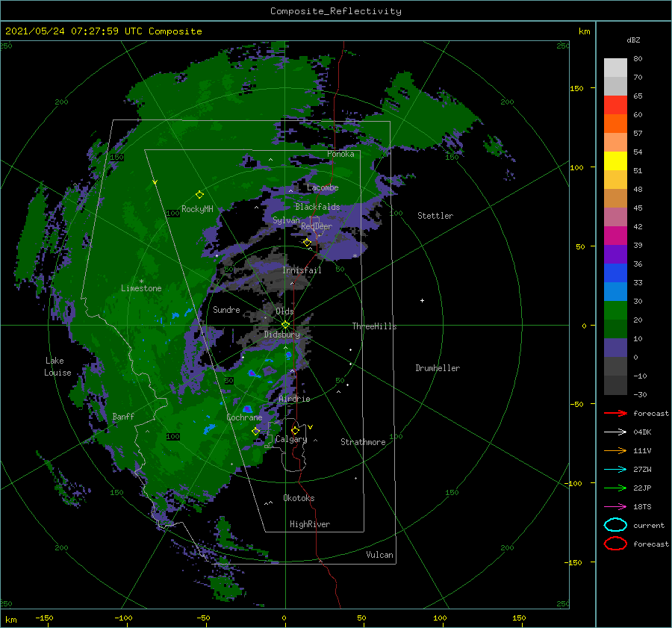Click the magenta 18TS arrow legend icon
This screenshot has height=628, width=672.
tap(615, 507)
